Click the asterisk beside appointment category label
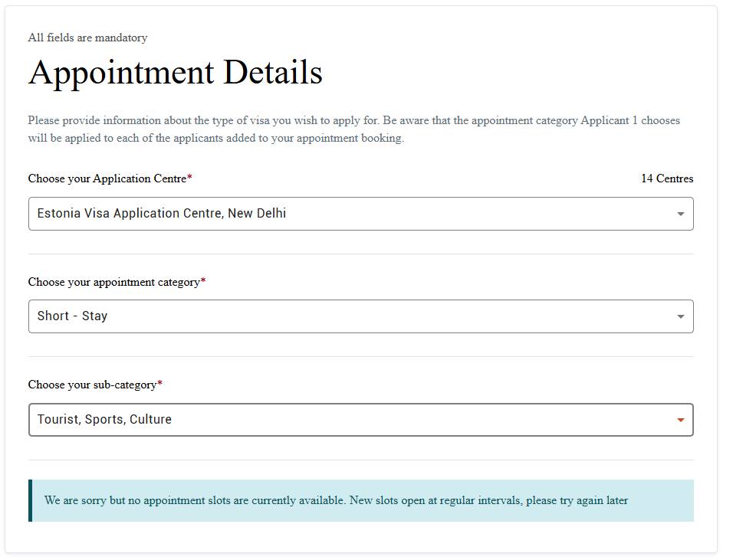The width and height of the screenshot is (733, 560). click(203, 280)
